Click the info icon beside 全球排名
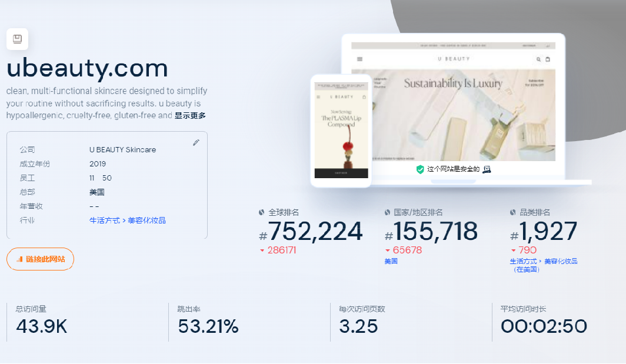The width and height of the screenshot is (626, 364). [261, 212]
